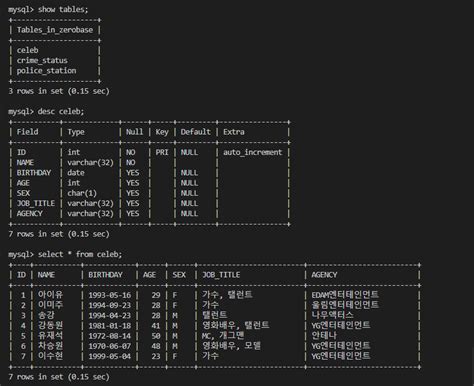Select "BIRTHDAY" header in select results
The image size is (474, 386).
tap(105, 275)
